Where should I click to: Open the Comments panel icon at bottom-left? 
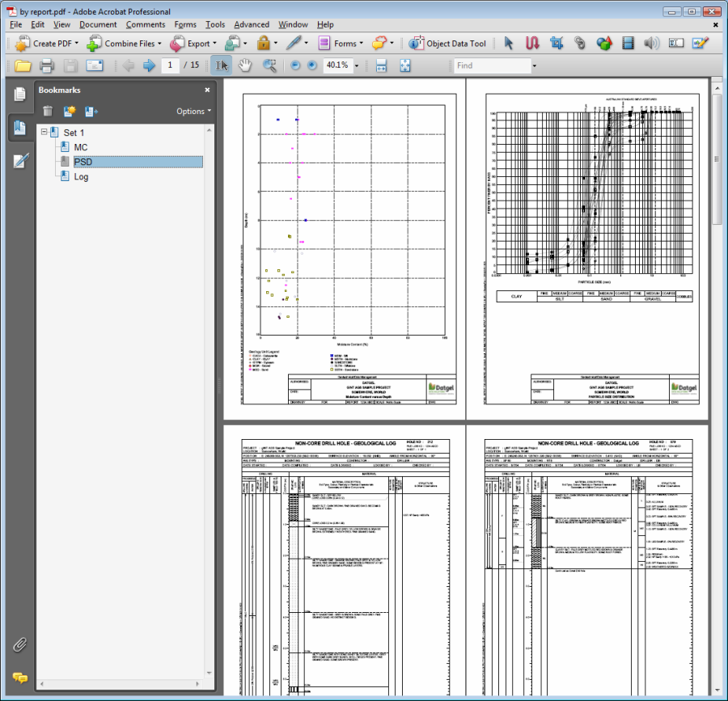coord(19,677)
